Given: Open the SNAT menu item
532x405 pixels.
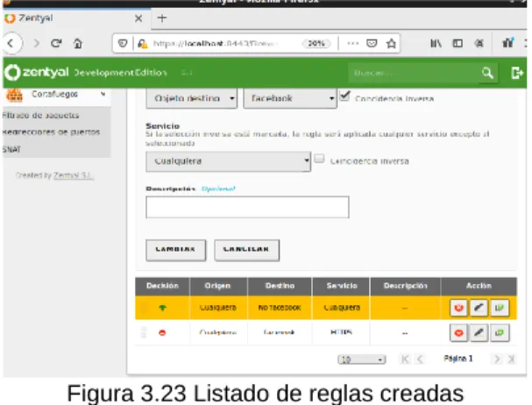Looking at the screenshot, I should (11, 149).
